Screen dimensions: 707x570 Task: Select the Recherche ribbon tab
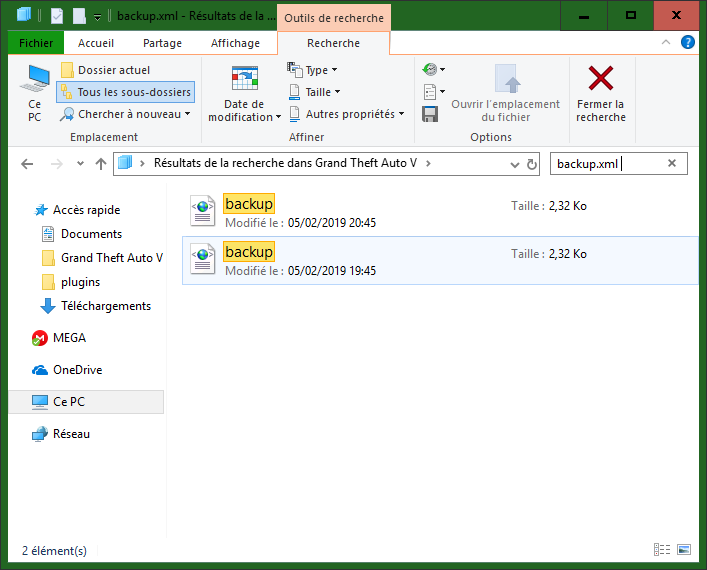click(333, 43)
